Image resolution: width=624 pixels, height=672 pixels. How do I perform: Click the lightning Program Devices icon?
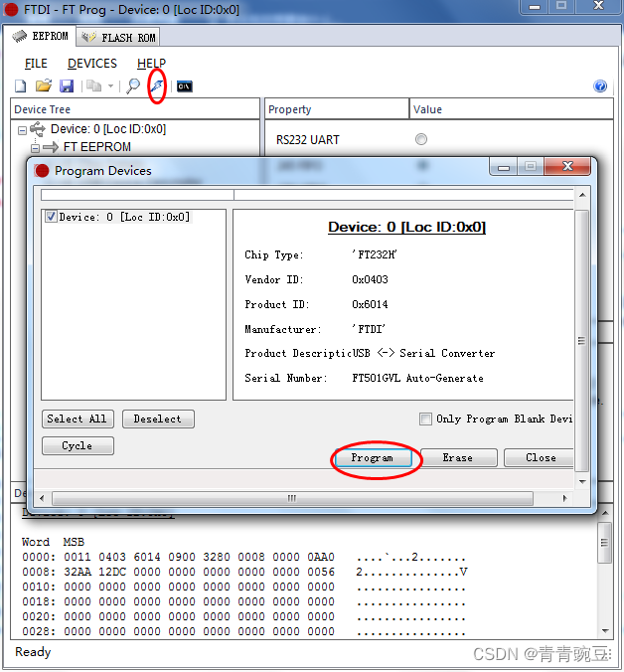[x=157, y=86]
